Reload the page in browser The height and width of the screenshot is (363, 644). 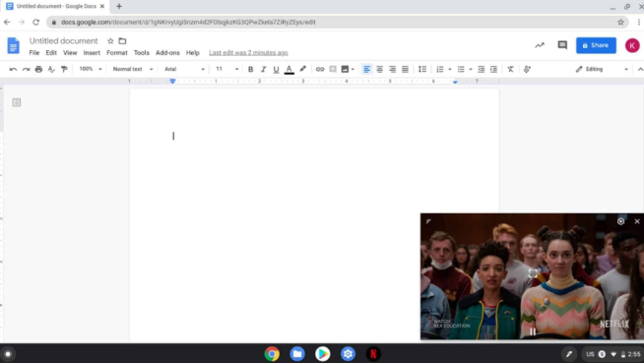(36, 23)
